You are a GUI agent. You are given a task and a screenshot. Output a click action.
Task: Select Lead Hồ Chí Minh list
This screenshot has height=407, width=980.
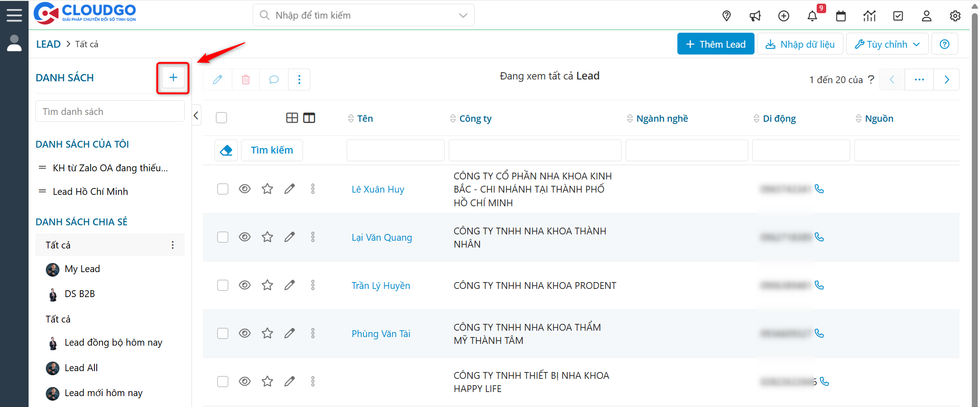pyautogui.click(x=90, y=192)
